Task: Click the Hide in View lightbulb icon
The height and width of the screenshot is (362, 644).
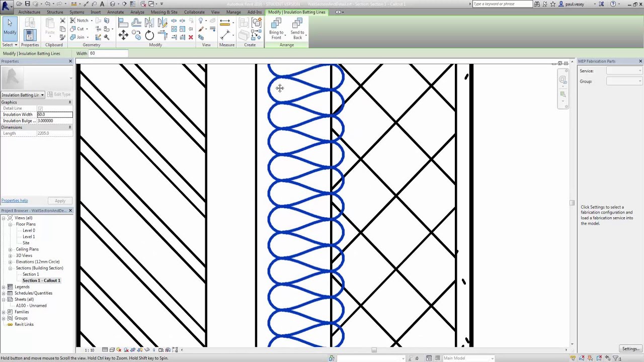Action: tap(201, 21)
